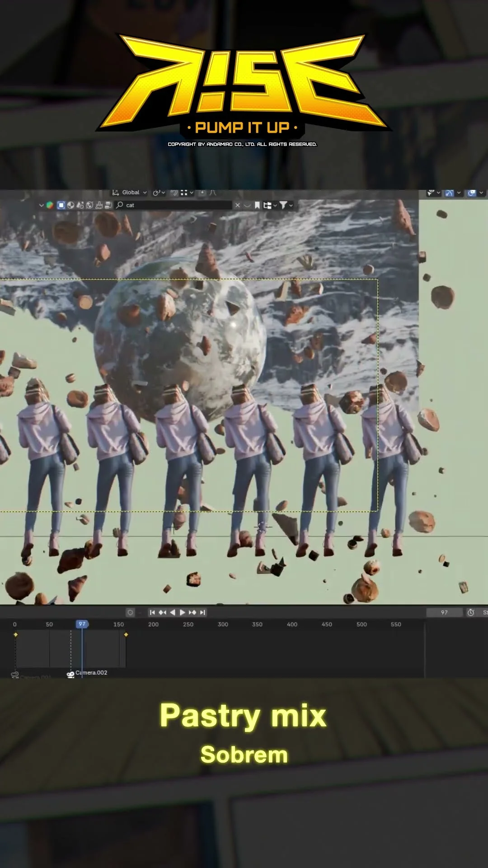Open the pivot point dropdown
This screenshot has height=868, width=488.
pyautogui.click(x=159, y=193)
